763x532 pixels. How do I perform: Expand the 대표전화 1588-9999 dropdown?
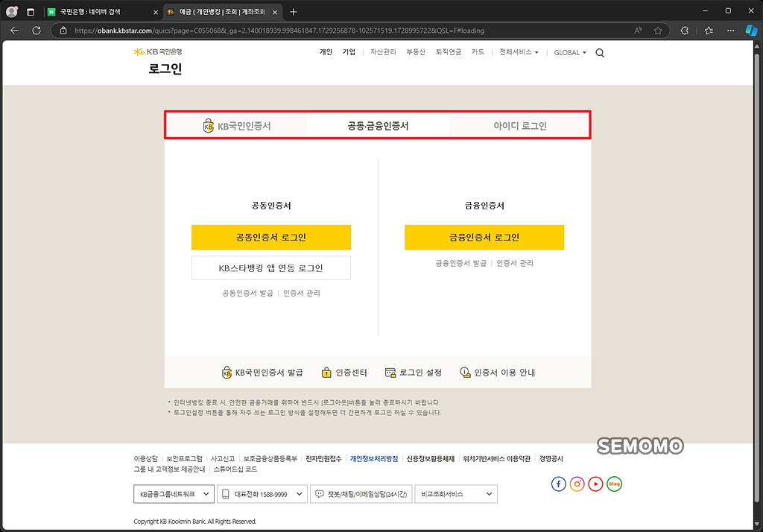[262, 494]
